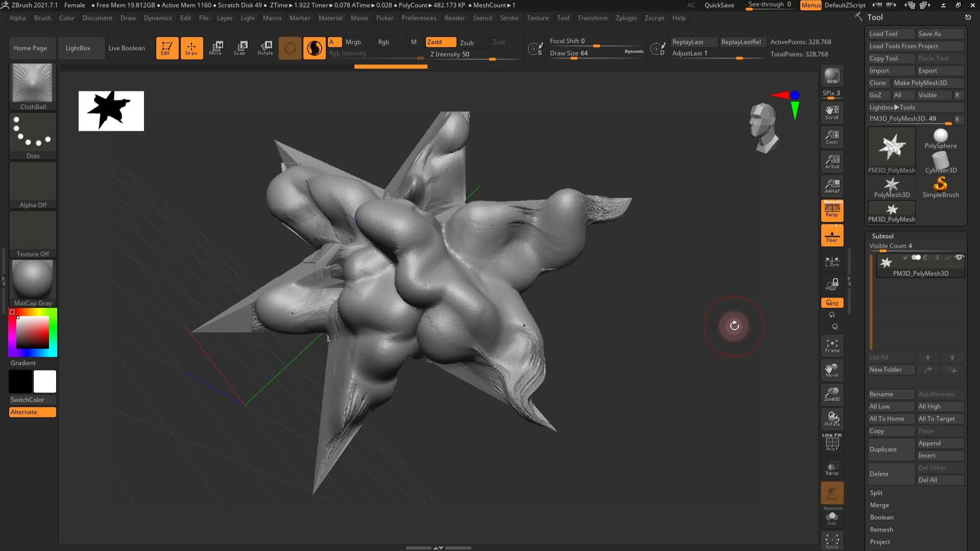Expand the Boolean subtool section
Image resolution: width=980 pixels, height=551 pixels.
pos(881,517)
